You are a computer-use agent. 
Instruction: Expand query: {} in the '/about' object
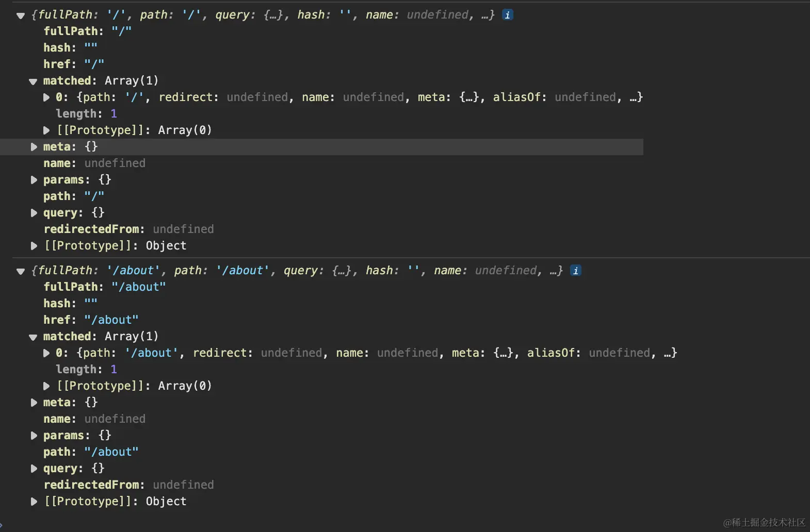pos(34,469)
